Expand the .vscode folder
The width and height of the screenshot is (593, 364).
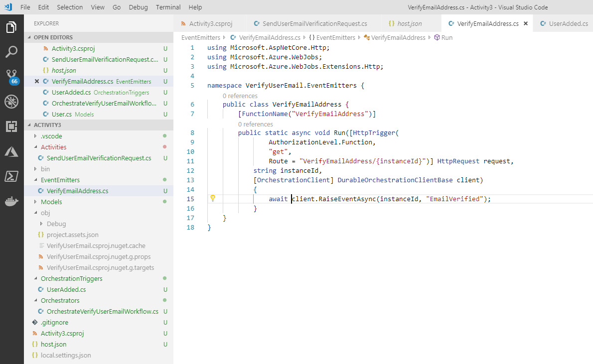[x=99, y=136]
